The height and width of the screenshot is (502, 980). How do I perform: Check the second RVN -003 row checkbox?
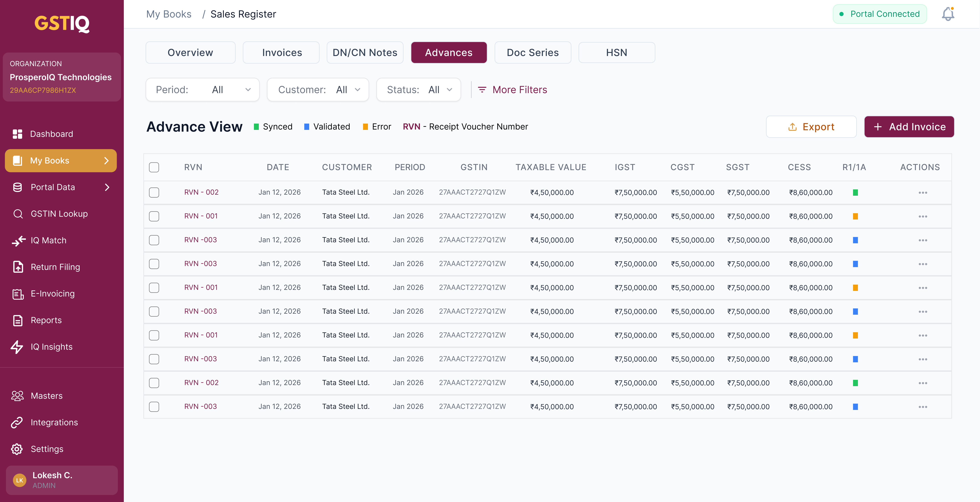click(154, 264)
